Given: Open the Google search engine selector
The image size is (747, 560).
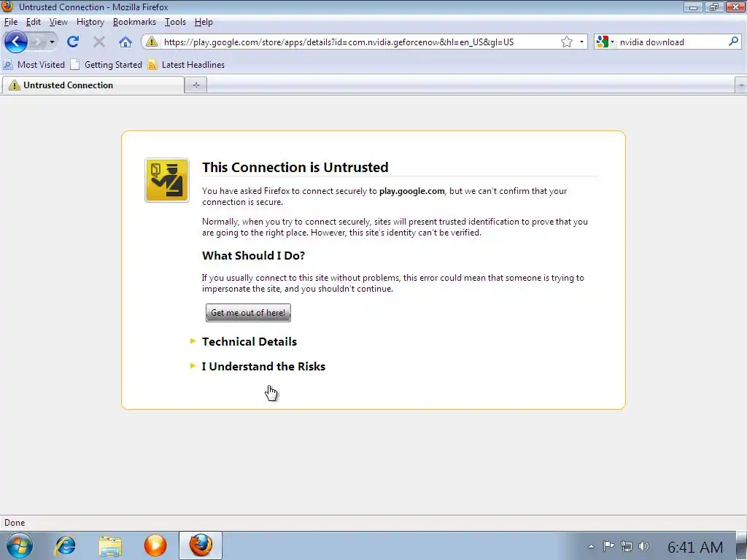Looking at the screenshot, I should (605, 42).
